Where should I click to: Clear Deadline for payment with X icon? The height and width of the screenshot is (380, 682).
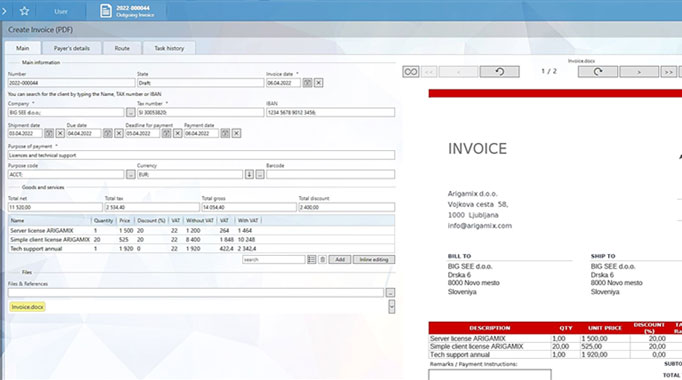click(178, 133)
